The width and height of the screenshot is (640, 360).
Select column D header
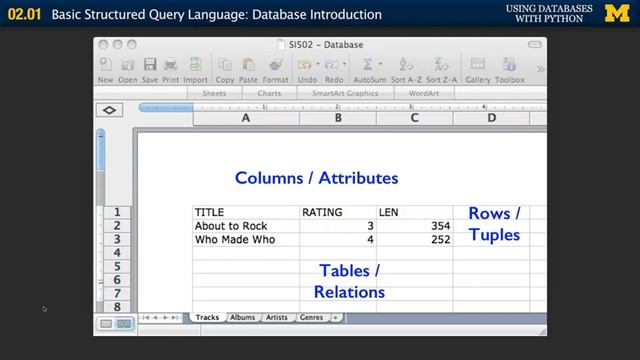point(491,118)
